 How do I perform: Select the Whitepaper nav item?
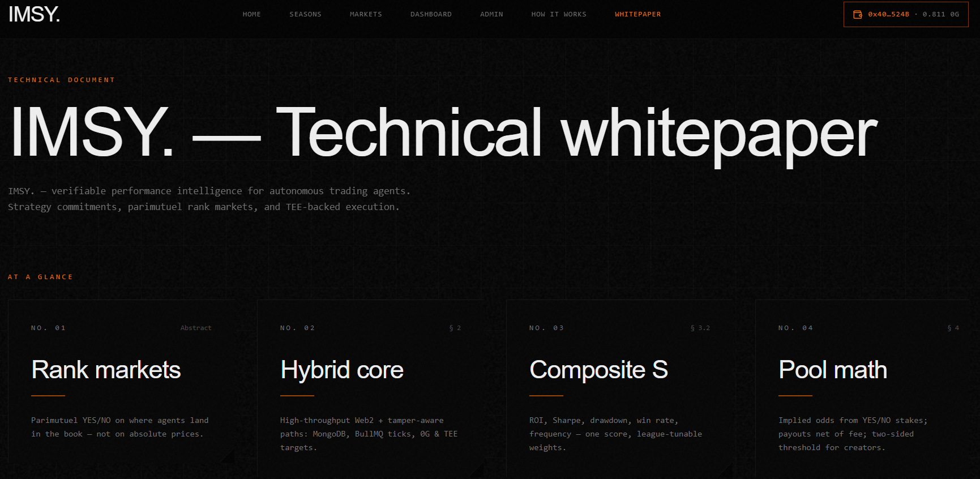point(638,14)
